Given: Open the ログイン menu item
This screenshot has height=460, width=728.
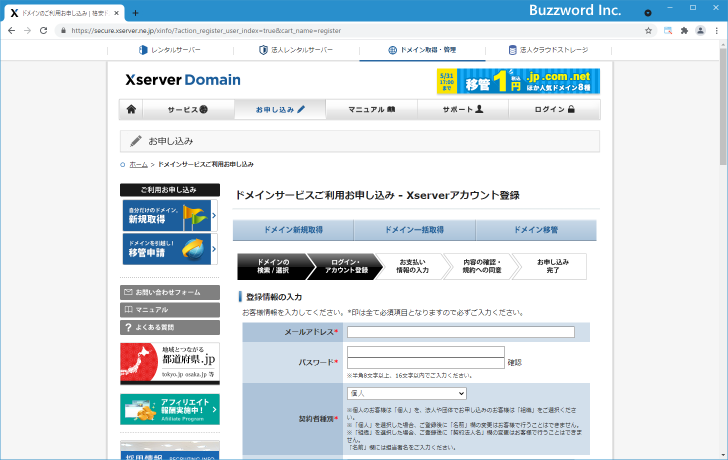Looking at the screenshot, I should pyautogui.click(x=554, y=110).
